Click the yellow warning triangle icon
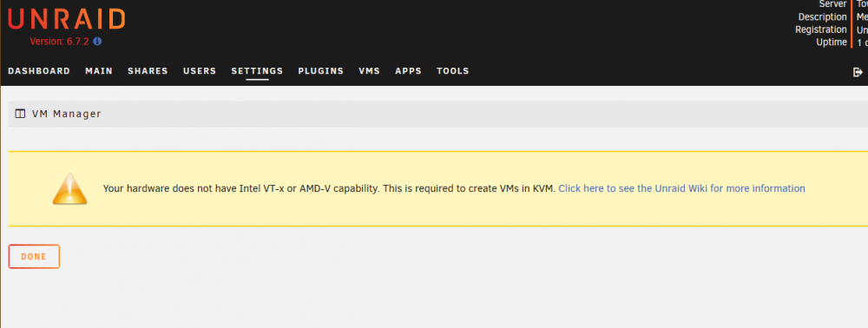 pos(69,189)
